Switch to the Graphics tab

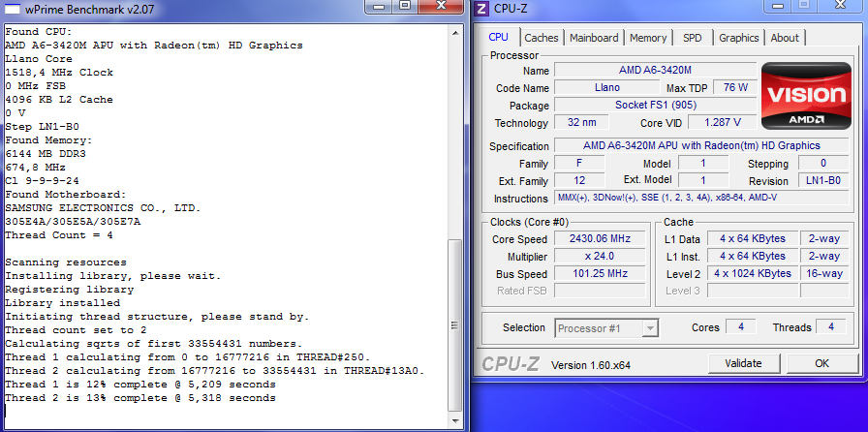[x=738, y=38]
